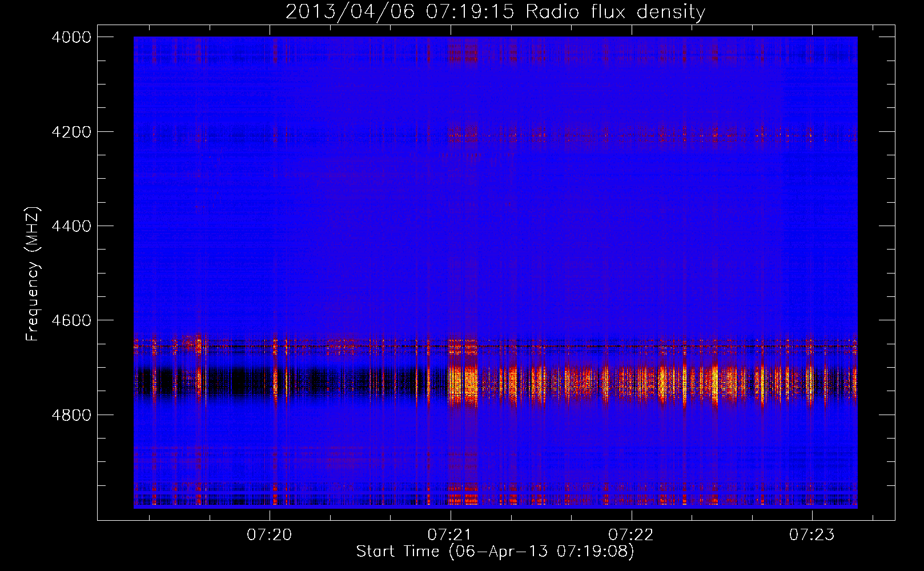This screenshot has width=924, height=571.
Task: Click the 07:22 time tick label
Action: pyautogui.click(x=631, y=534)
